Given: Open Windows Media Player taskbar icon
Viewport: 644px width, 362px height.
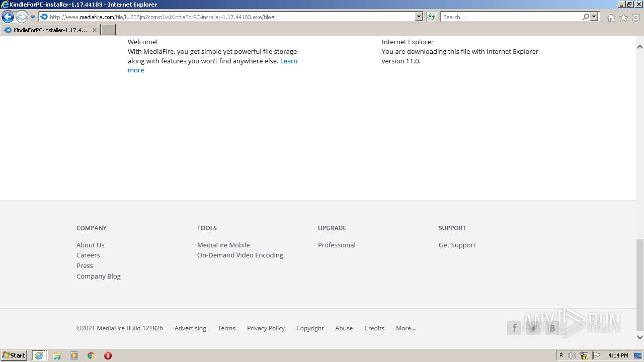Looking at the screenshot, I should (x=74, y=355).
